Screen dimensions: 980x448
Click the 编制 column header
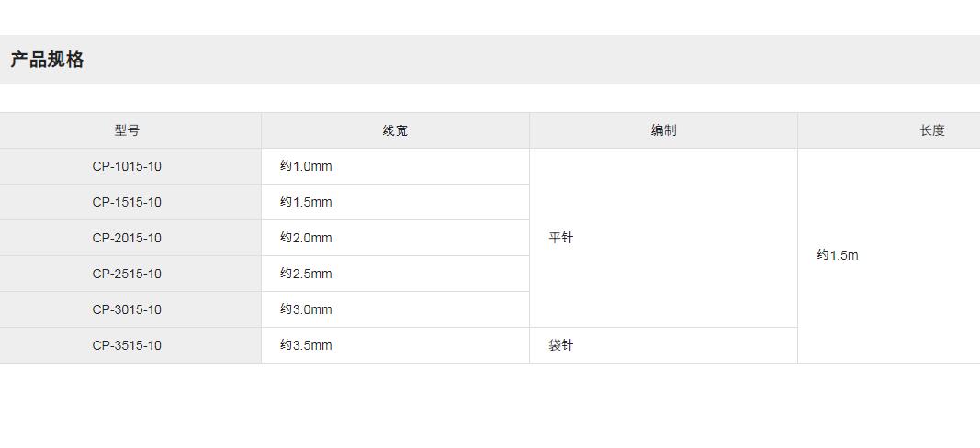[x=663, y=130]
